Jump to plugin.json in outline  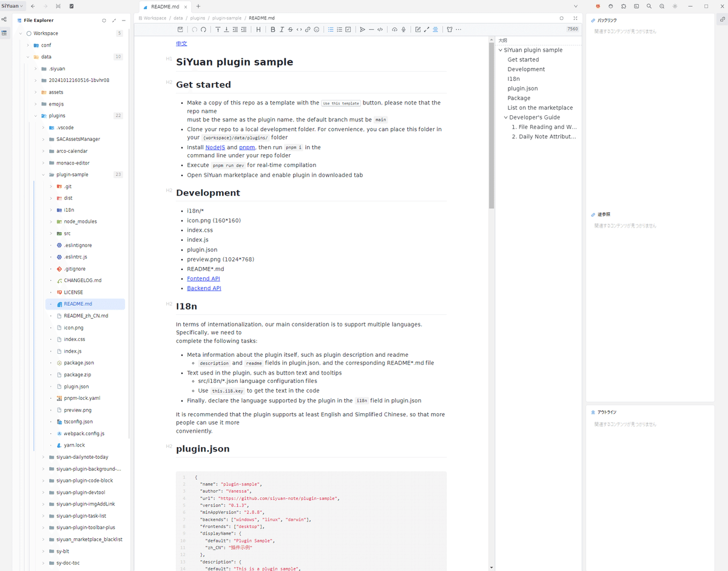click(522, 89)
